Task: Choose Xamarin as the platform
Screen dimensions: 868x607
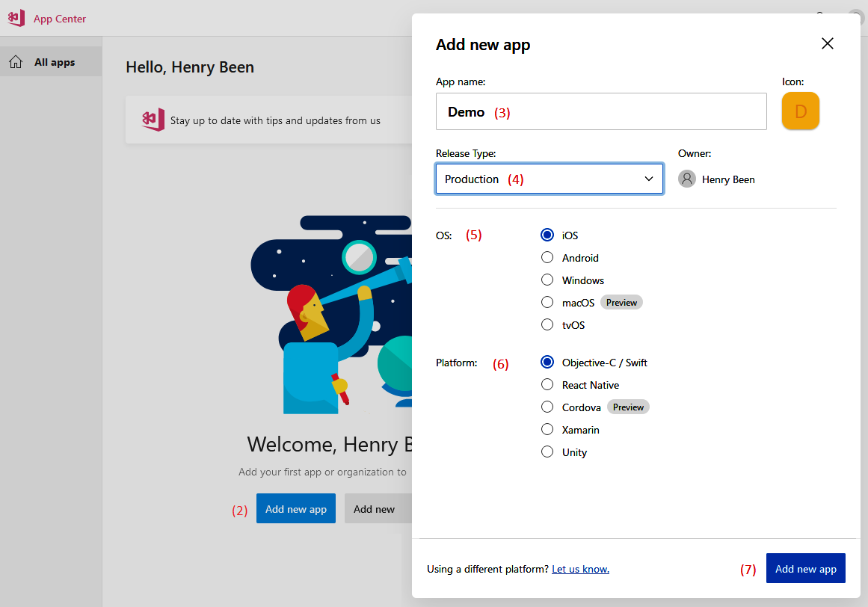Action: [x=547, y=429]
